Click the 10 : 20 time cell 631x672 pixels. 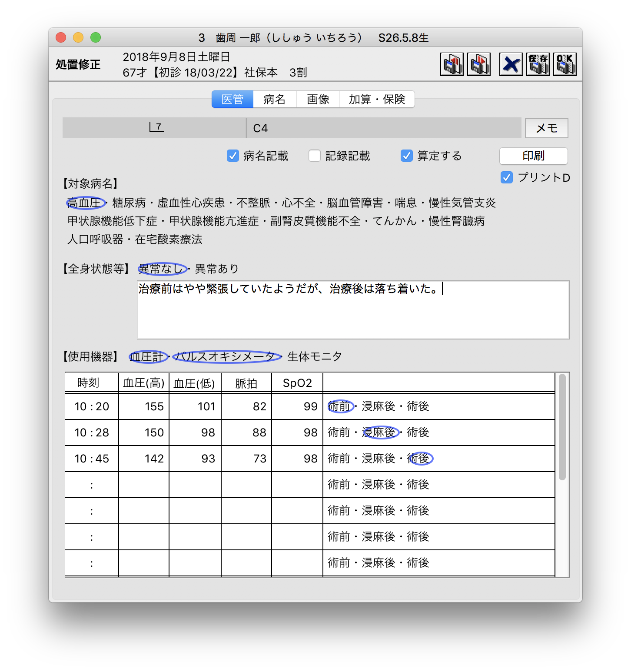coord(92,406)
